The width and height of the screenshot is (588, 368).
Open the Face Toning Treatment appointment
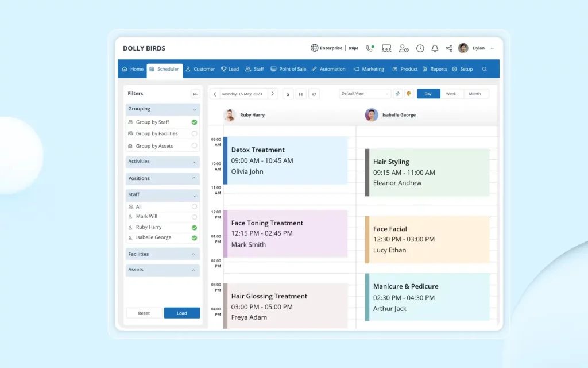(285, 233)
